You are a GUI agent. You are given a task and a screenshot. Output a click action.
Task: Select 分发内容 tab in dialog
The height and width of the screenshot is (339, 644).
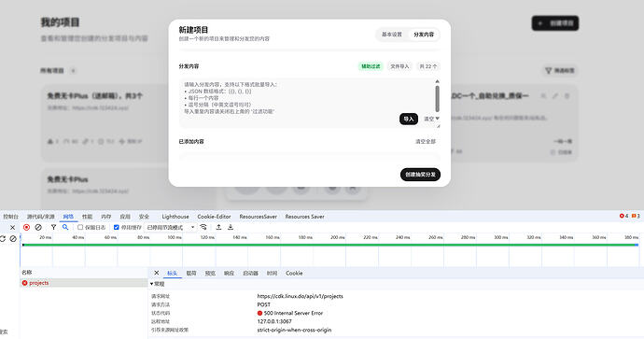(x=424, y=35)
